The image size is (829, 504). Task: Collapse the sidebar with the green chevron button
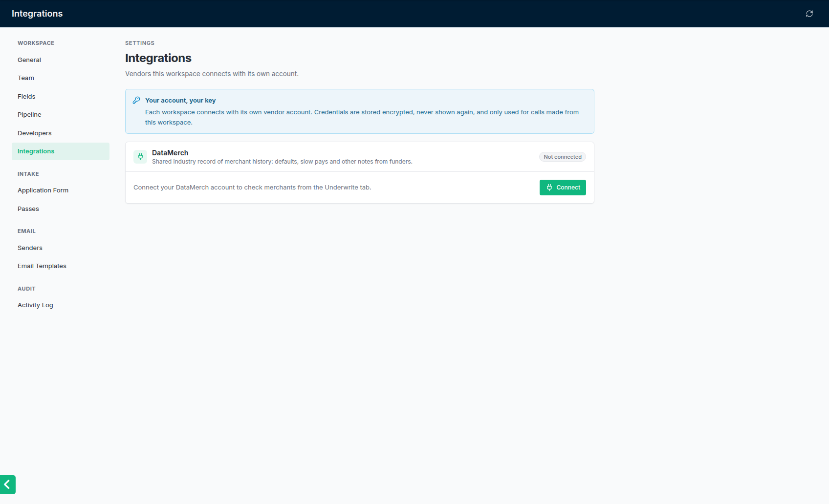click(8, 484)
